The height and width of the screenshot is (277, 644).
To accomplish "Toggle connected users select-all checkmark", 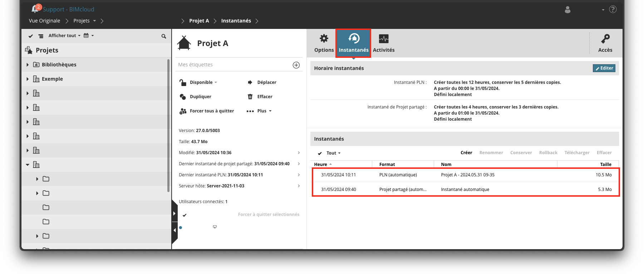I will 185,215.
